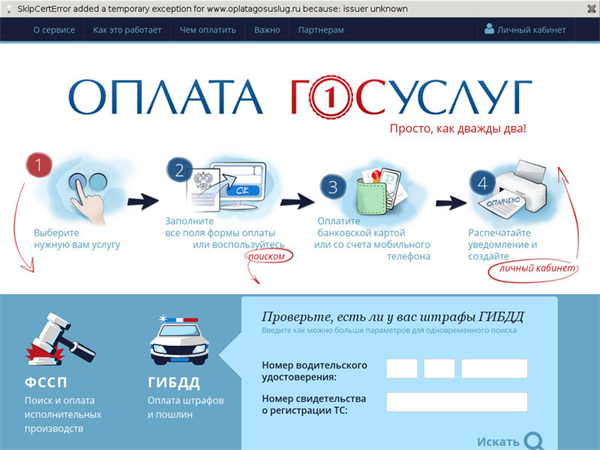The width and height of the screenshot is (600, 450).
Task: Open the Как это работает menu item
Action: [x=126, y=30]
